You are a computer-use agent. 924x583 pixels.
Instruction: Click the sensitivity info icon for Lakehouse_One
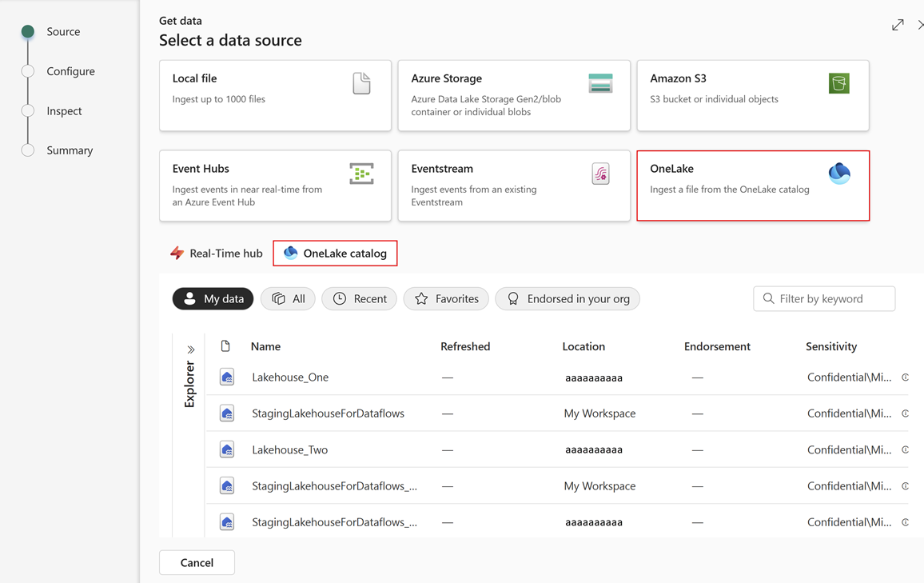point(905,377)
